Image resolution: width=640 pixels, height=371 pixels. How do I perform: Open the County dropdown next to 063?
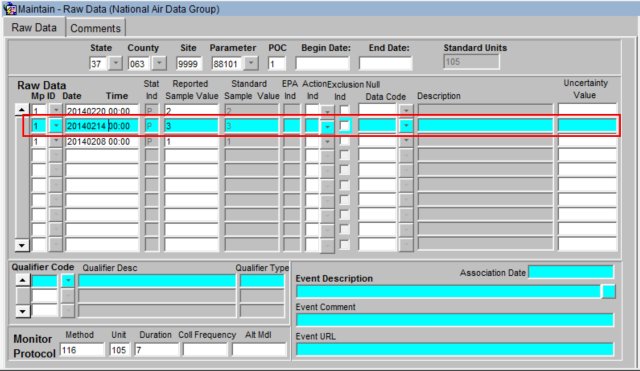(x=159, y=63)
